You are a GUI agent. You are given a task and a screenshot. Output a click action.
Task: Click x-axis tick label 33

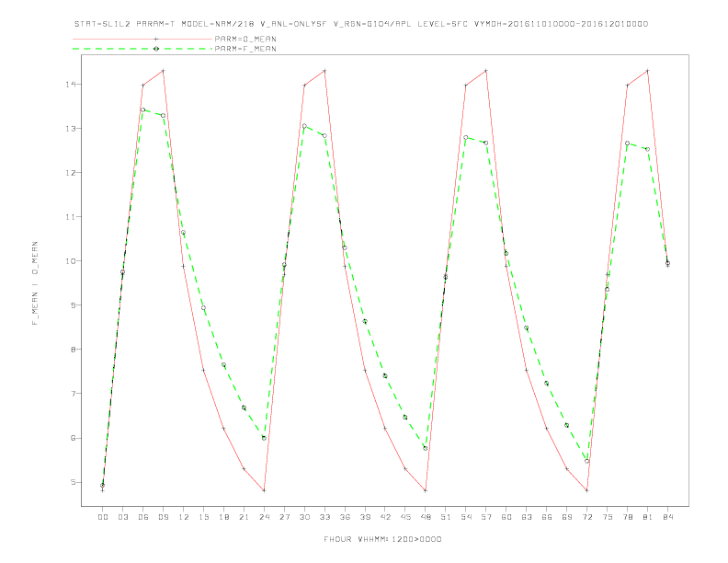pos(324,517)
